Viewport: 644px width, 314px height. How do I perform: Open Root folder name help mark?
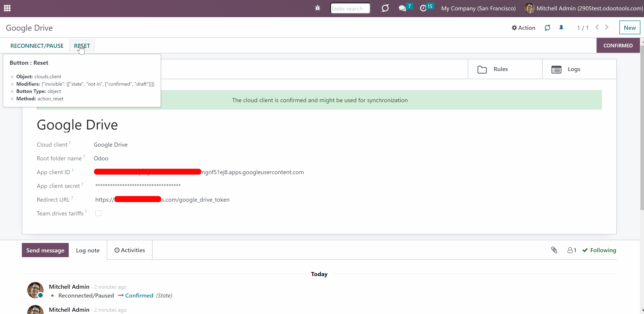pyautogui.click(x=84, y=156)
